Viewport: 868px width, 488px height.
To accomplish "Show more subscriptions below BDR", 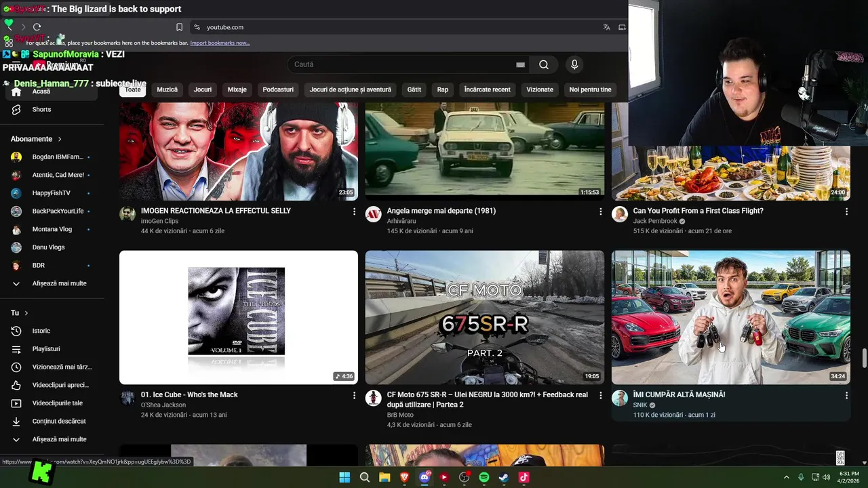I will 52,283.
